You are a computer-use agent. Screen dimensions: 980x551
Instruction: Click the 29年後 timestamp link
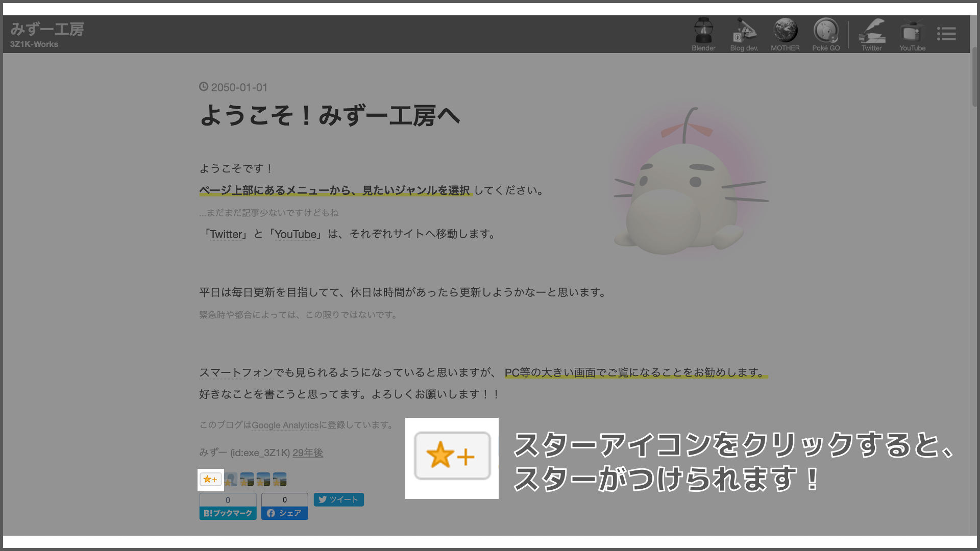[x=308, y=453]
